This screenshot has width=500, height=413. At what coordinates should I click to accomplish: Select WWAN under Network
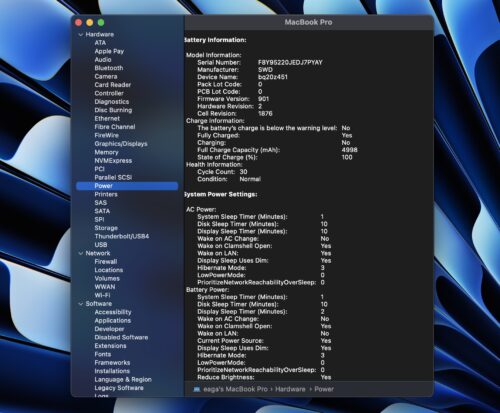point(105,287)
